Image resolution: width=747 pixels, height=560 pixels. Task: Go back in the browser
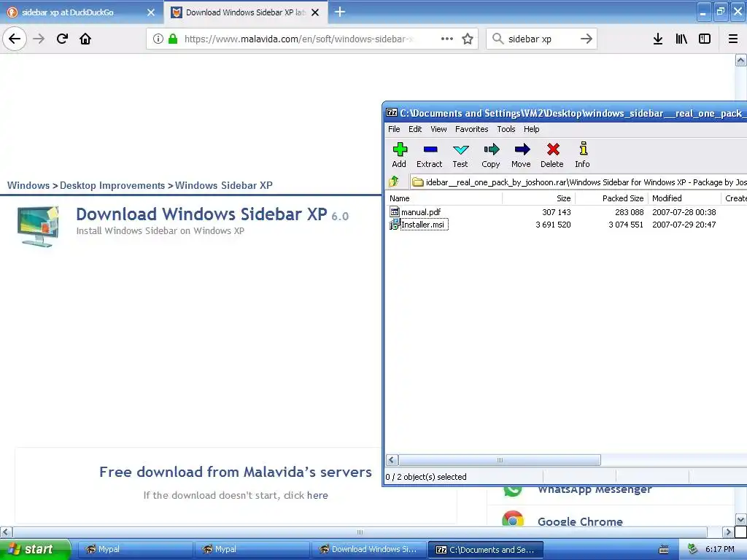tap(15, 39)
